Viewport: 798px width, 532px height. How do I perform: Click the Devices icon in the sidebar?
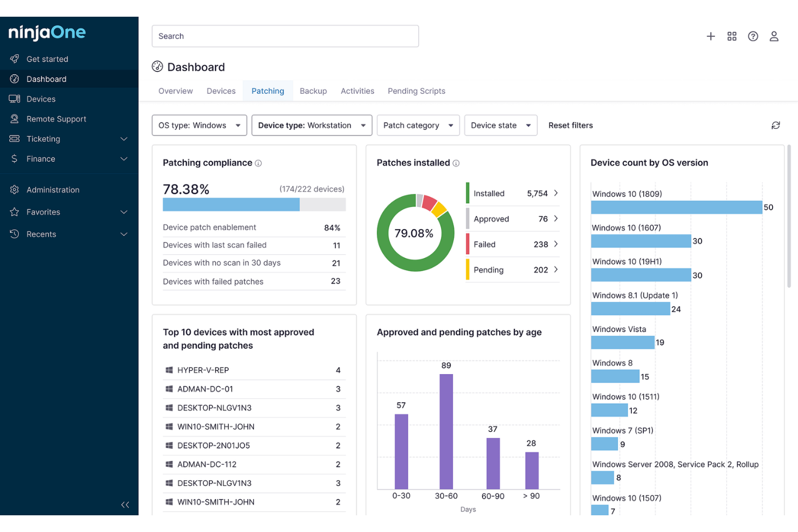click(x=15, y=99)
